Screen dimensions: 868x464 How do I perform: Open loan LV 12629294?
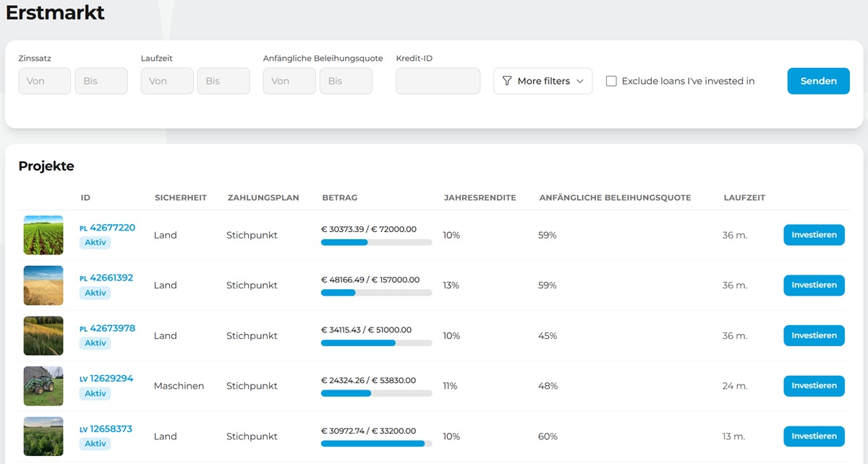coord(106,378)
